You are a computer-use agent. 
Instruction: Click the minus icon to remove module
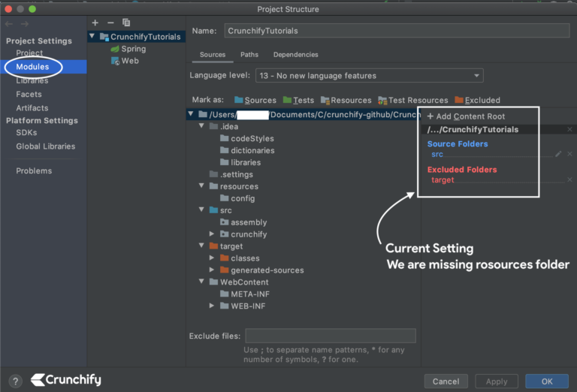click(x=110, y=23)
